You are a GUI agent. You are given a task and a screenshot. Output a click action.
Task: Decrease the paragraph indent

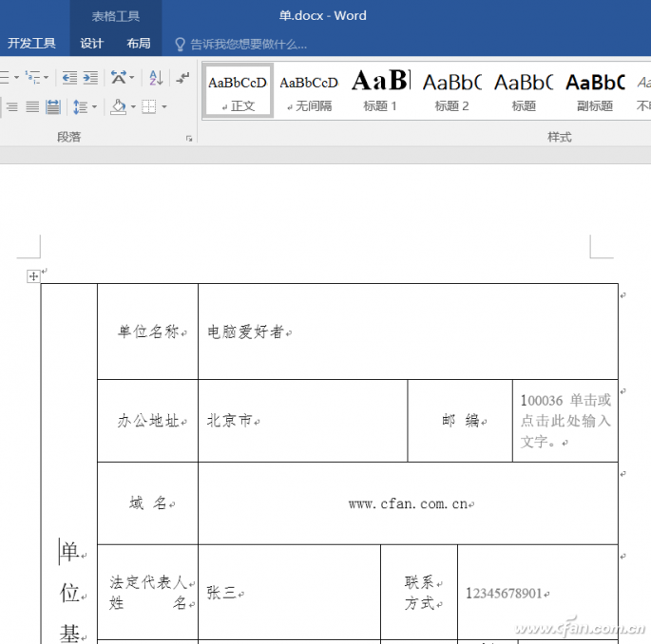[x=69, y=78]
